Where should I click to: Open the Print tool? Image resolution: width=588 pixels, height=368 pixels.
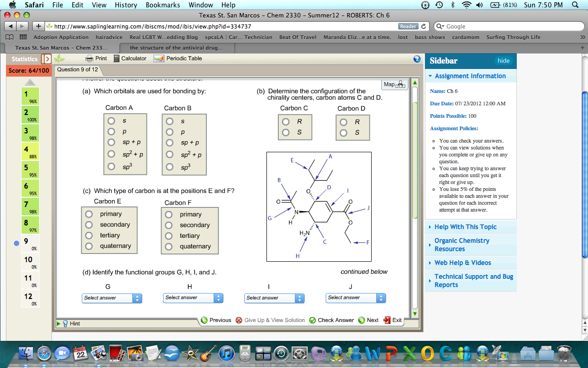click(x=96, y=58)
